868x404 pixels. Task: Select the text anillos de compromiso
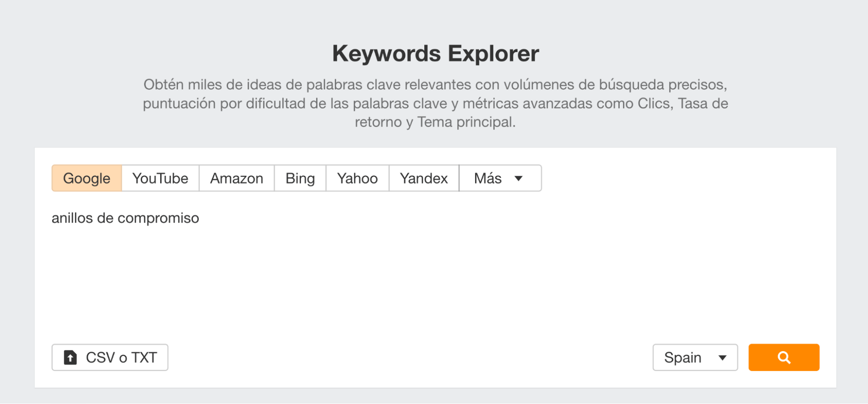coord(125,218)
